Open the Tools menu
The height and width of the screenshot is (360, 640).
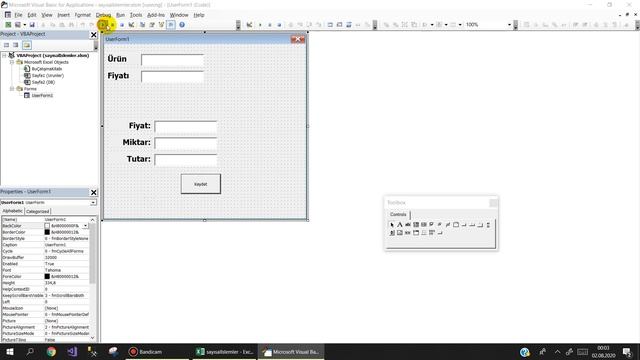pyautogui.click(x=136, y=15)
